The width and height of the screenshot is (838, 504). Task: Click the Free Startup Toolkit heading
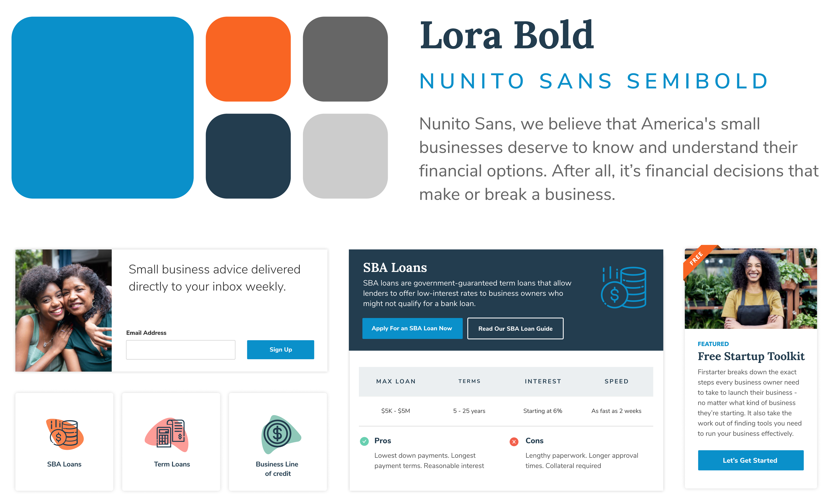tap(751, 356)
